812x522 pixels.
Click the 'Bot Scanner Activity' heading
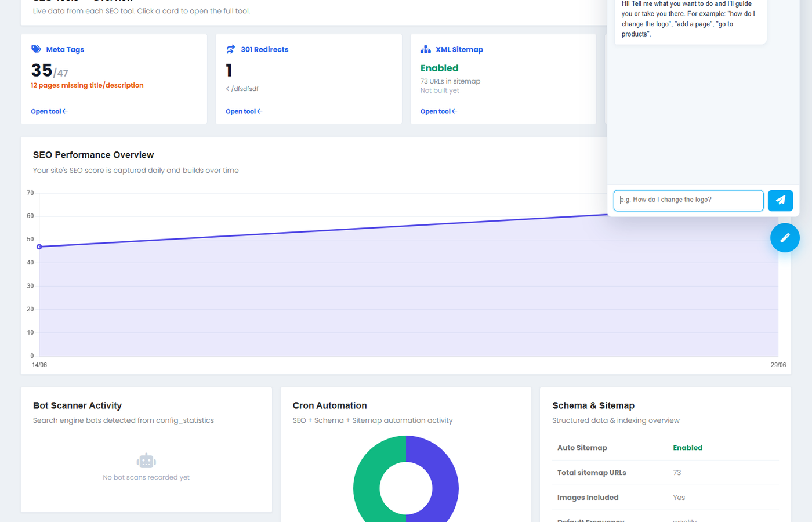(x=77, y=405)
